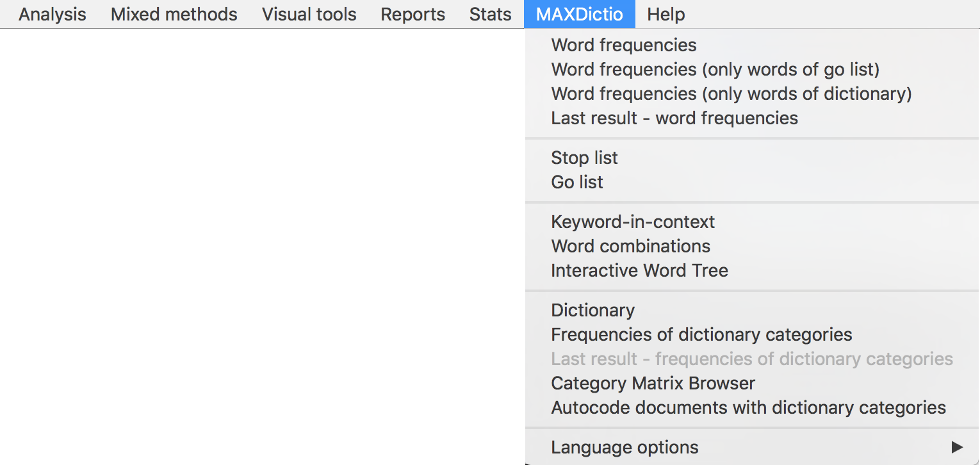Click the Language options submenu arrow
Viewport: 980px width, 465px height.
pos(957,447)
